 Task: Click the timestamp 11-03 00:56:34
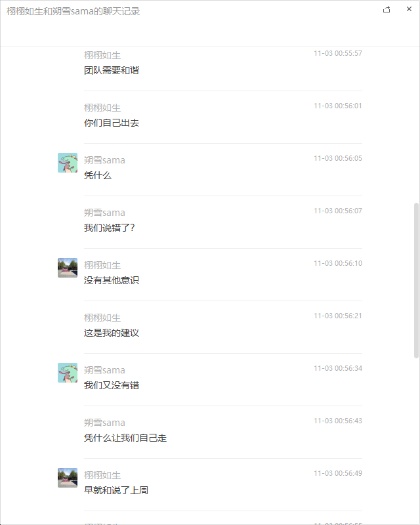click(337, 368)
